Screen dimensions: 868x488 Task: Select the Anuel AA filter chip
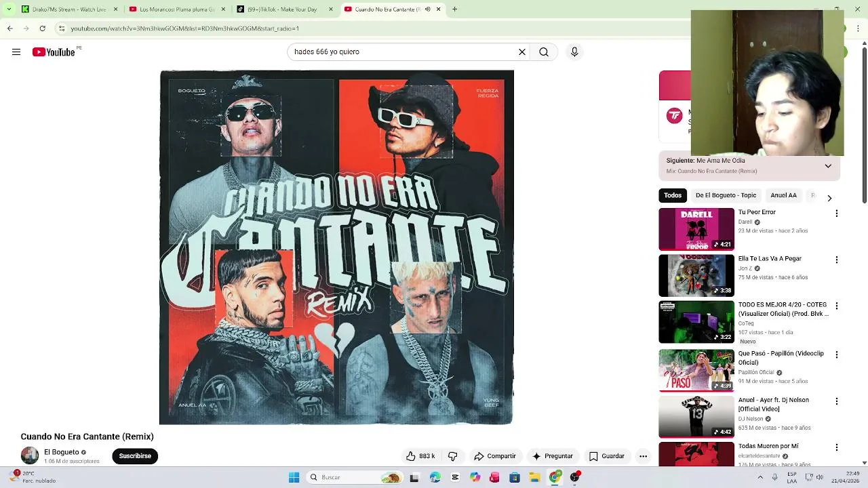783,195
